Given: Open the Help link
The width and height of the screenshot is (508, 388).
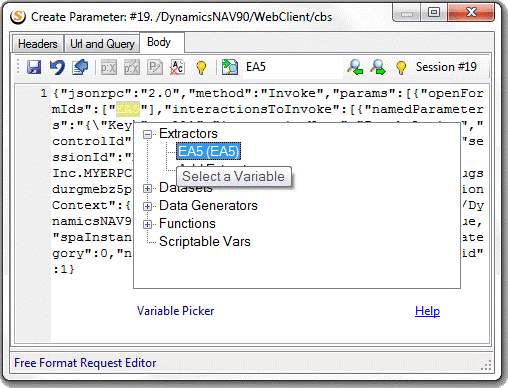Looking at the screenshot, I should click(427, 311).
